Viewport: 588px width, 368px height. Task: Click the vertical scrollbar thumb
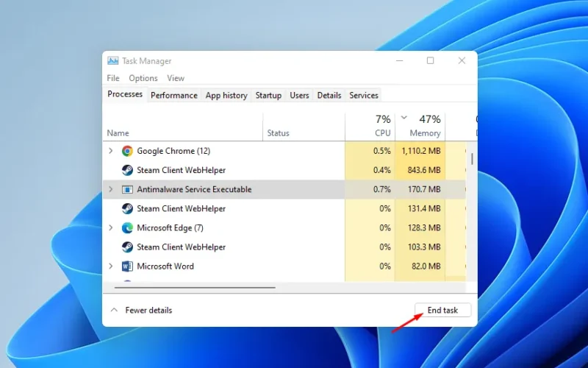pyautogui.click(x=472, y=159)
